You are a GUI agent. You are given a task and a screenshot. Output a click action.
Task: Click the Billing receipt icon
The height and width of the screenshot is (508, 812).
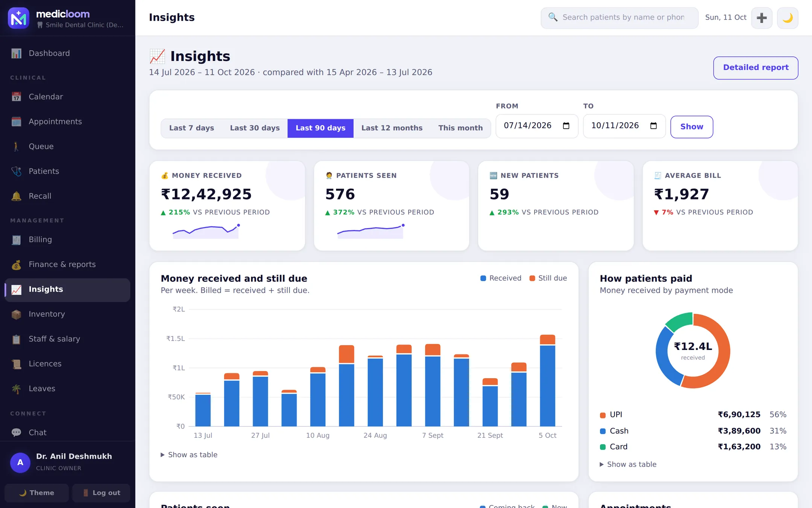pyautogui.click(x=16, y=240)
